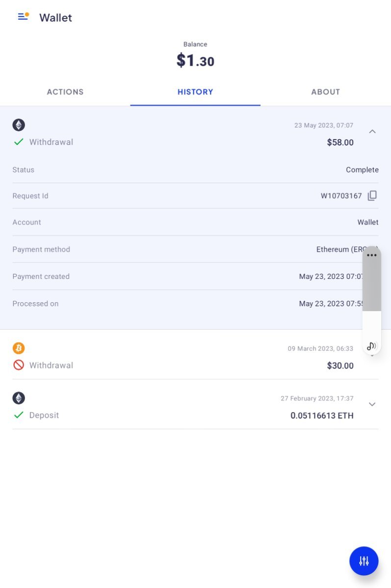This screenshot has height=588, width=391.
Task: Open the hamburger menu beside Wallet
Action: coord(23,17)
